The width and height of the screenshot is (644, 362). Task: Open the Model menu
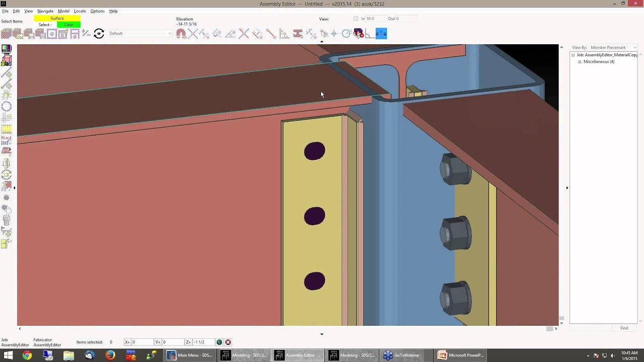(63, 11)
